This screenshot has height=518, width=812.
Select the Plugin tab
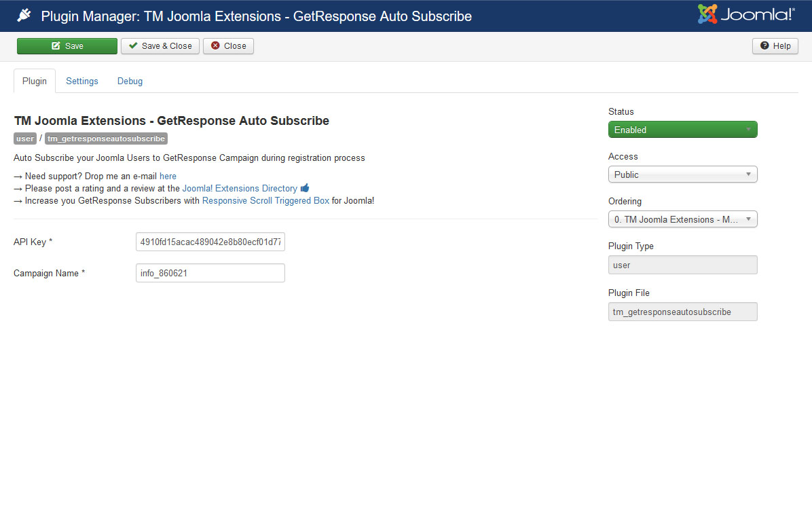35,81
